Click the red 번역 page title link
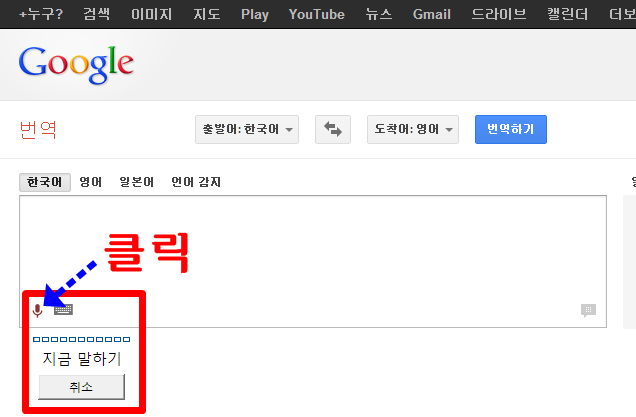 (x=38, y=130)
